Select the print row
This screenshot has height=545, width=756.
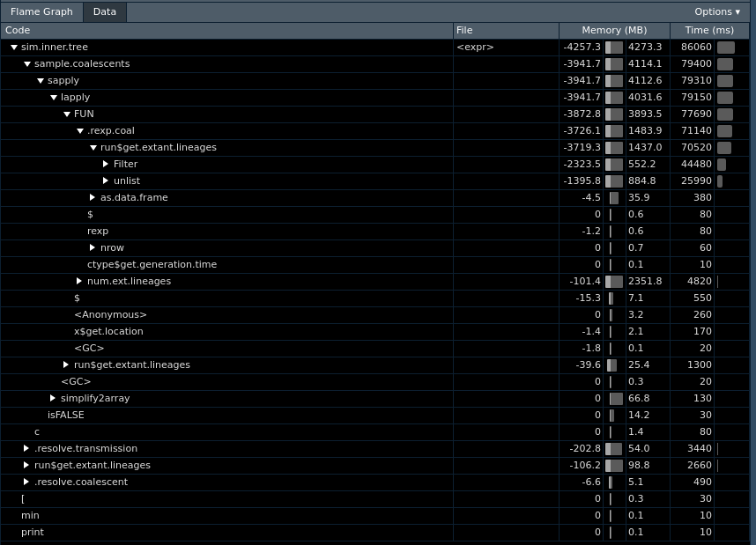pos(375,532)
